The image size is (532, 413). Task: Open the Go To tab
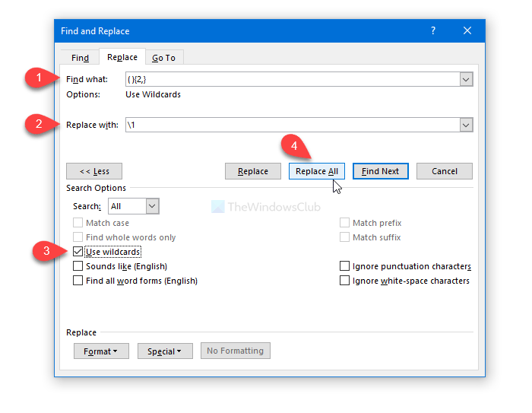click(164, 58)
